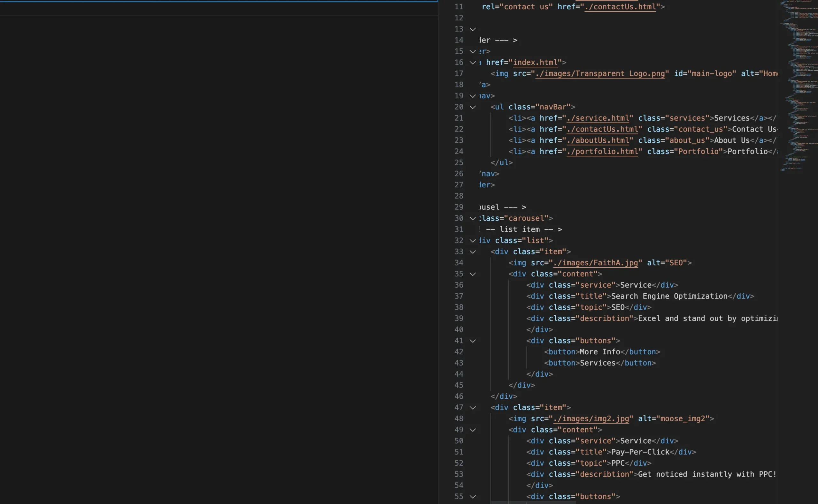Collapse the nav block at line 19
The height and width of the screenshot is (504, 818).
[x=473, y=96]
